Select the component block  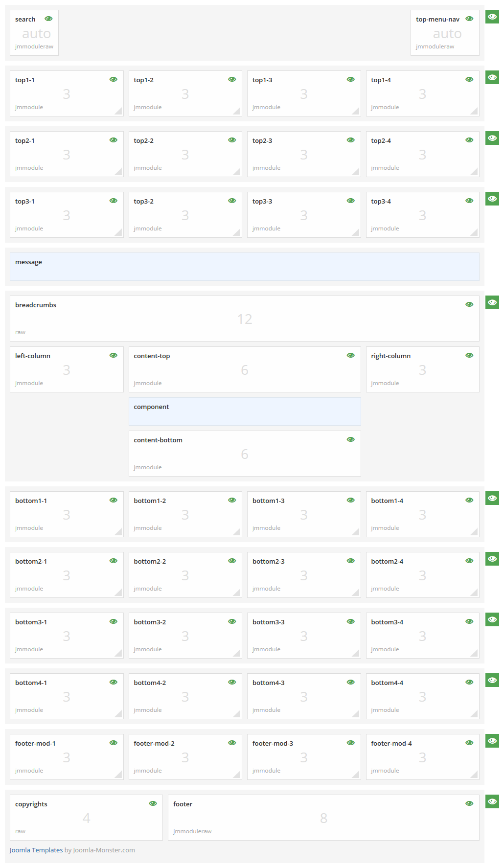(x=245, y=411)
